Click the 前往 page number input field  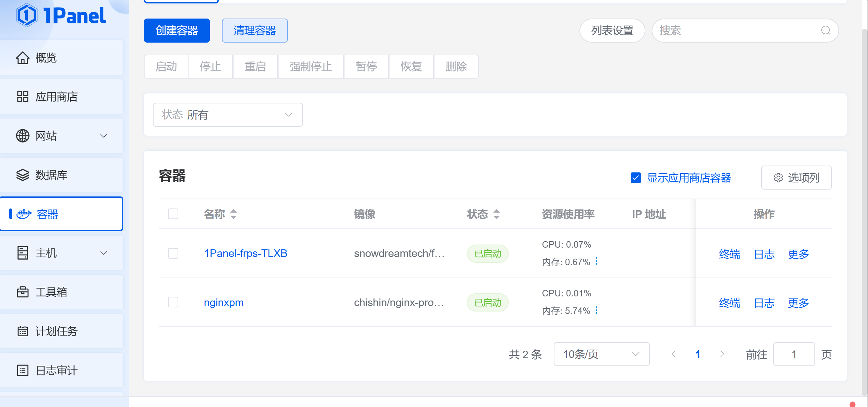[793, 354]
